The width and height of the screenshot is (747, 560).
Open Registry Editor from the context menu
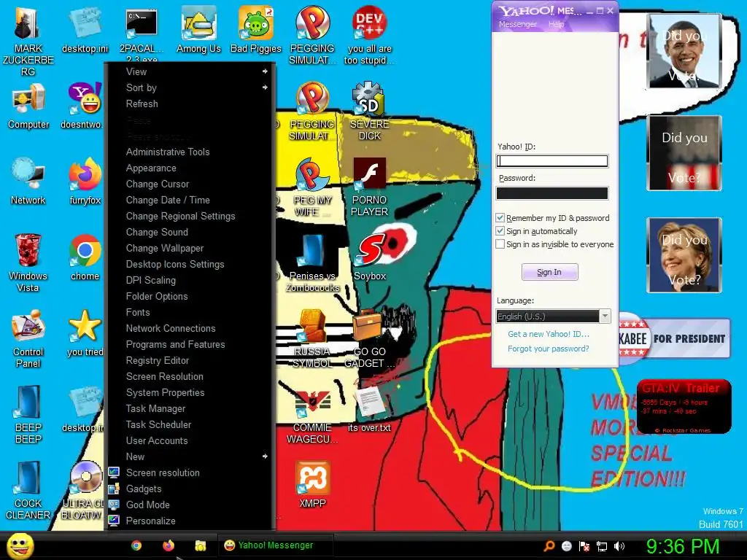coord(190,360)
